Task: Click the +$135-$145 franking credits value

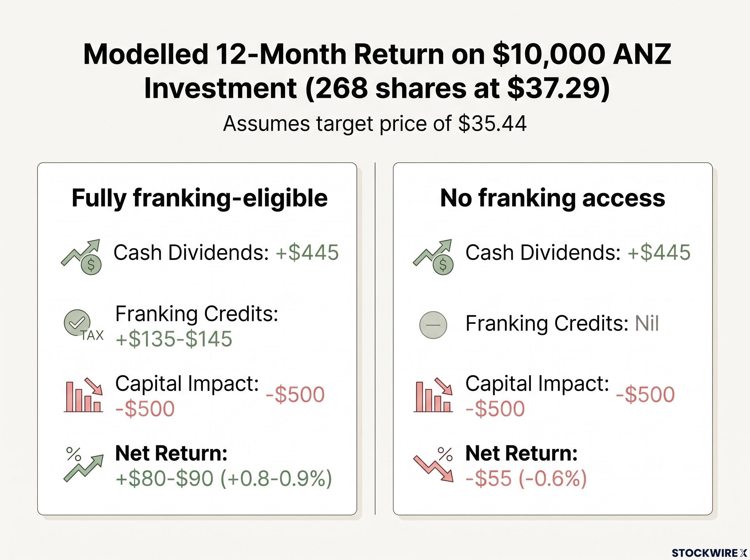Action: coord(174,339)
